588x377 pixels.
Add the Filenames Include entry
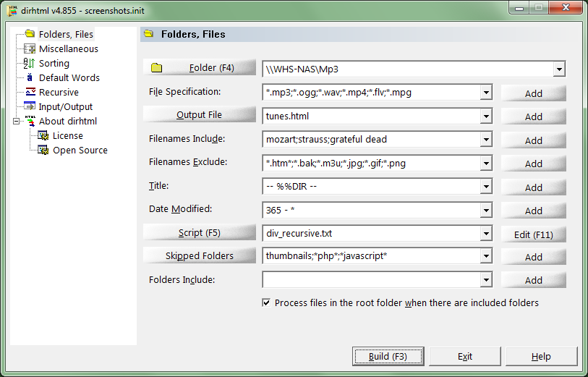tap(534, 140)
